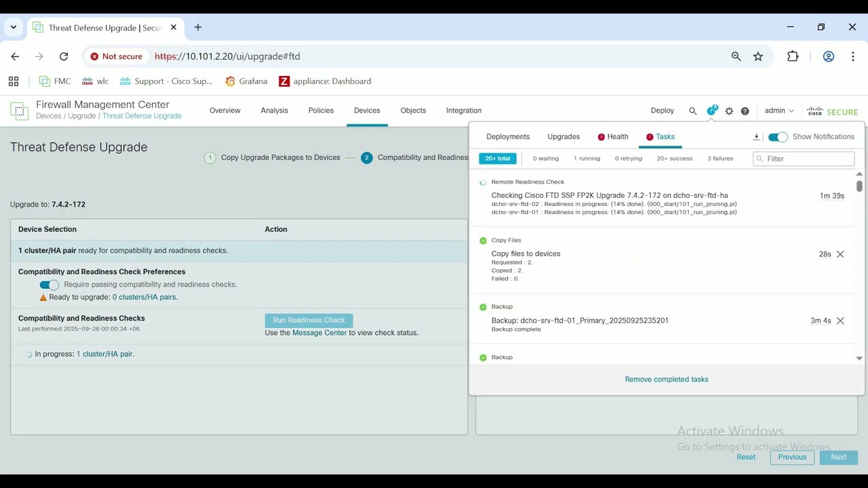This screenshot has width=868, height=488.
Task: Click the task Filter input field
Action: (804, 159)
